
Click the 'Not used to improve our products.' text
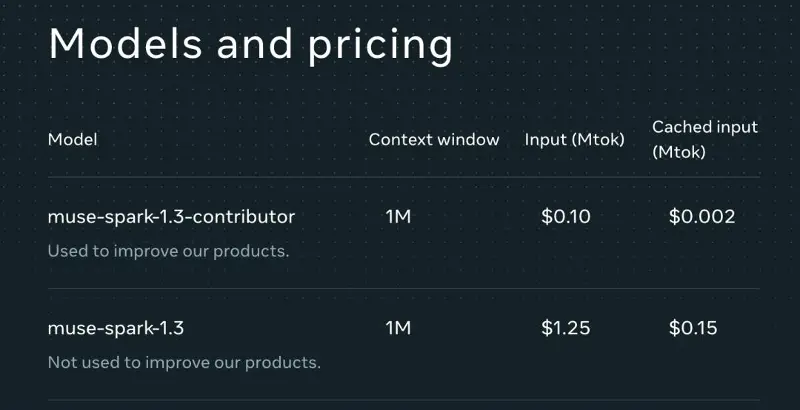(184, 362)
